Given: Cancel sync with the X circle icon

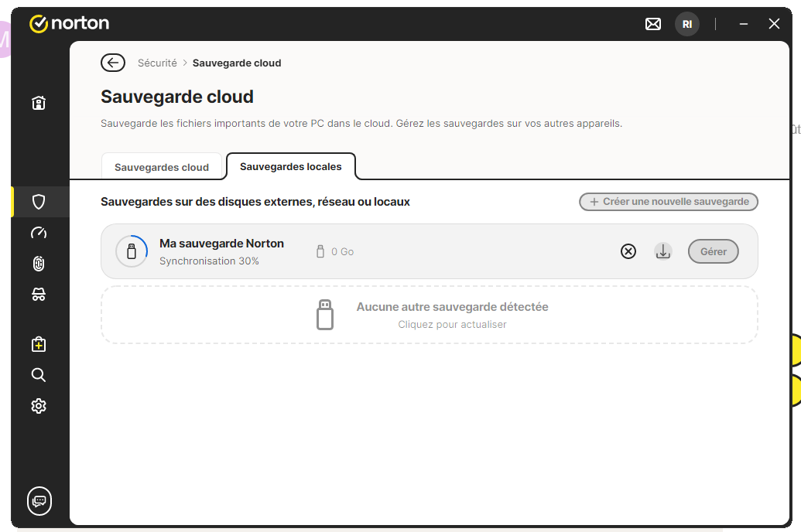Looking at the screenshot, I should (x=628, y=251).
